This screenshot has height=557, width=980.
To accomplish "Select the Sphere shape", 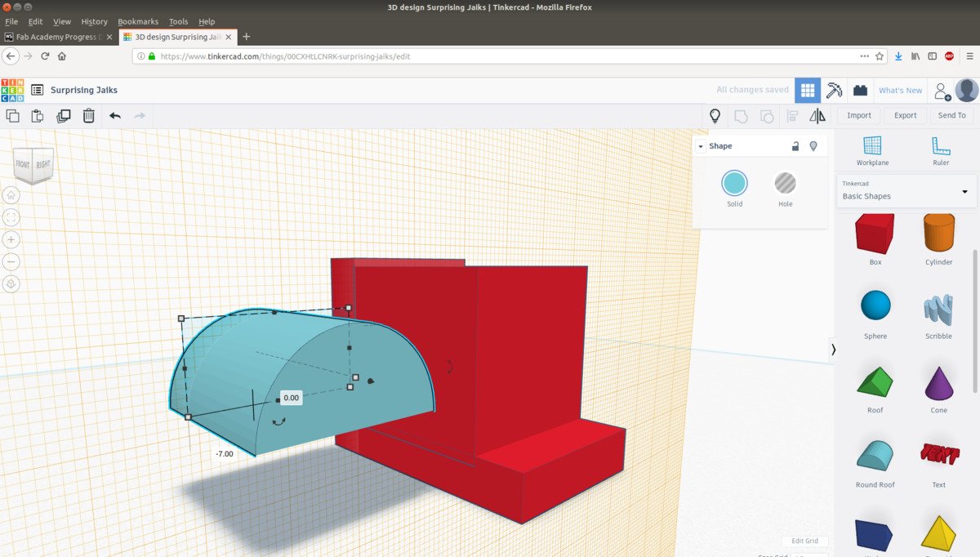I will 875,314.
